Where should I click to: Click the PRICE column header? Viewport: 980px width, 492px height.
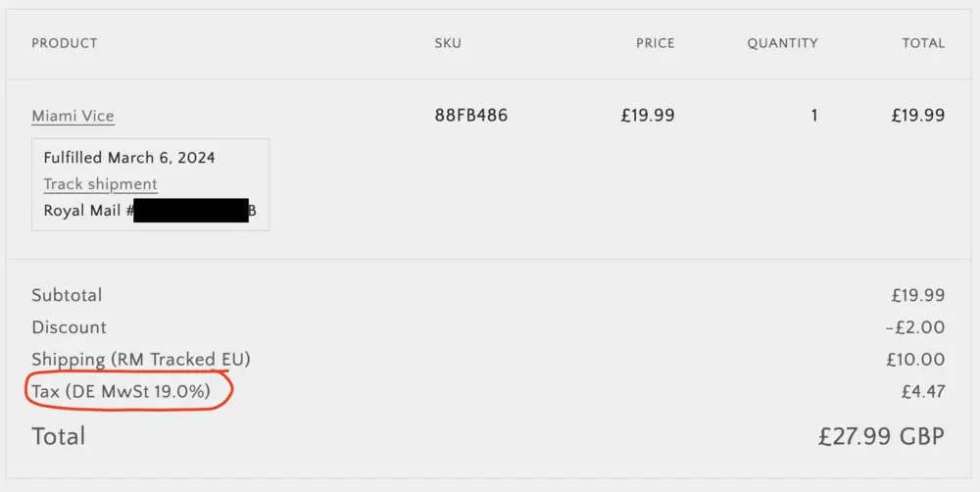(655, 43)
